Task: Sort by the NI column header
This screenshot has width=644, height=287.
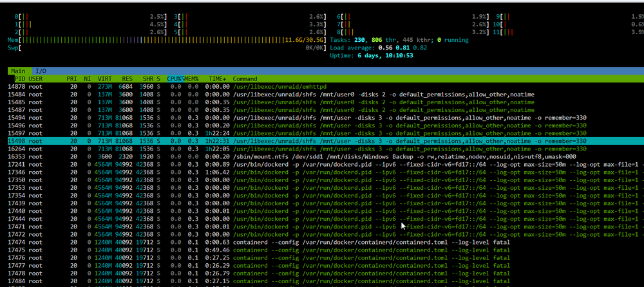Action: pos(87,79)
